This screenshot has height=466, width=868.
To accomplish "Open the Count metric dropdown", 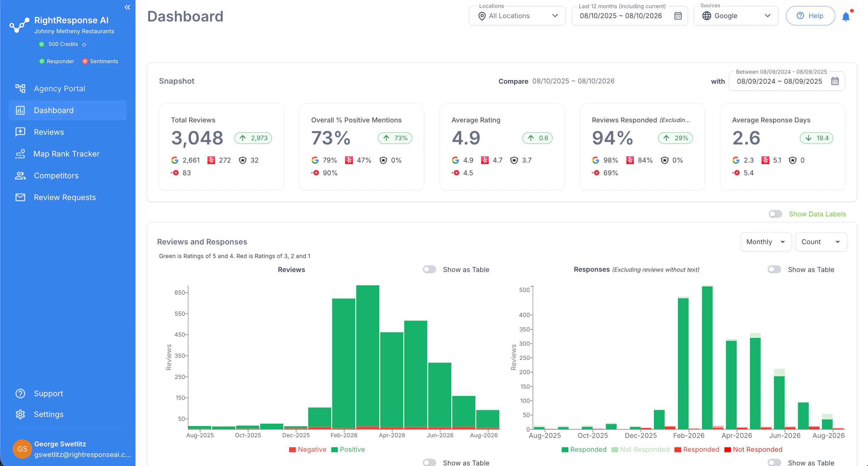I will [821, 242].
